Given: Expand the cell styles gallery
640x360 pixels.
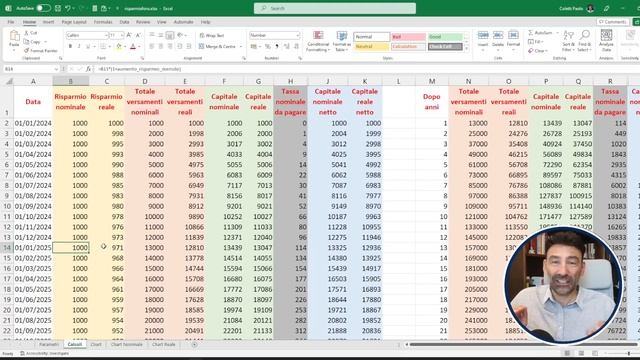Looking at the screenshot, I should tap(467, 48).
